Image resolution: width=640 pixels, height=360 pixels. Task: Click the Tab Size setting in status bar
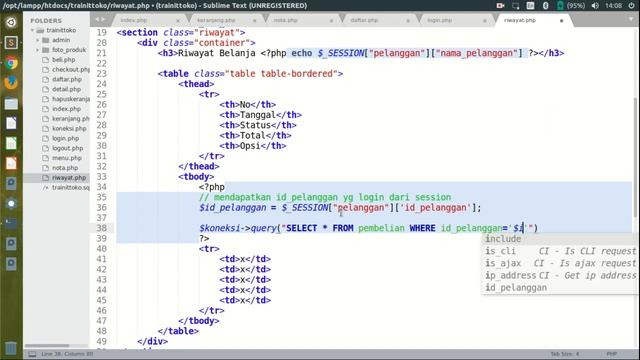(x=564, y=354)
